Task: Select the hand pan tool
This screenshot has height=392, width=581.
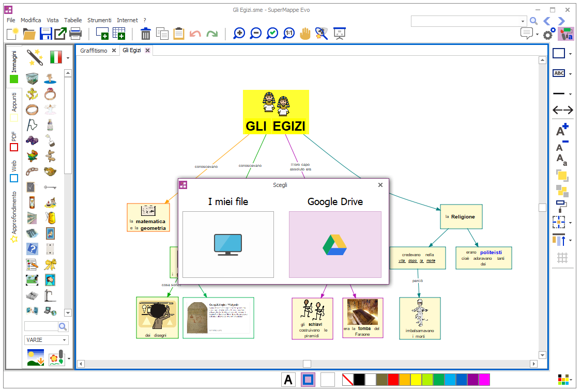Action: (305, 34)
